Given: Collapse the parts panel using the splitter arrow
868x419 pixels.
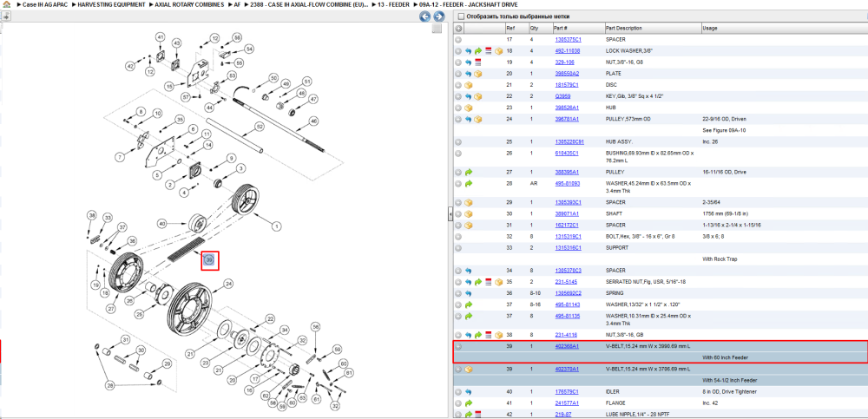Looking at the screenshot, I should pos(450,213).
